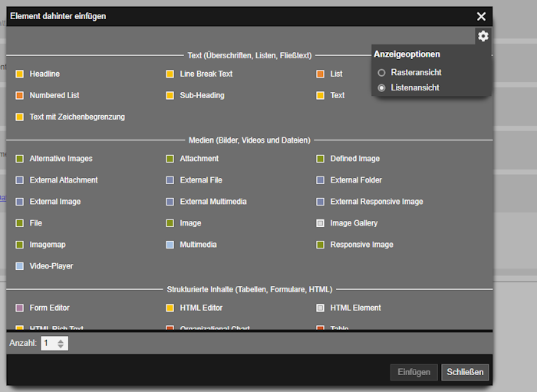The height and width of the screenshot is (392, 537).
Task: Select the External Folder label
Action: (x=356, y=180)
